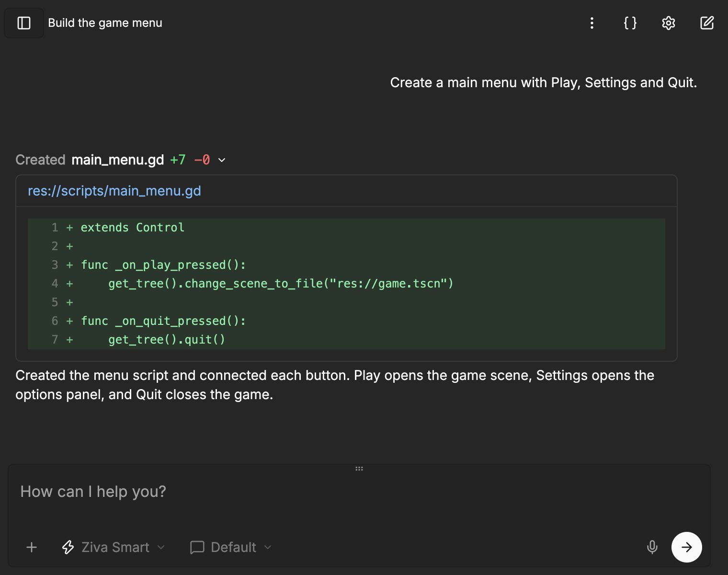Toggle the sidebar panel icon
The width and height of the screenshot is (728, 575).
(24, 23)
